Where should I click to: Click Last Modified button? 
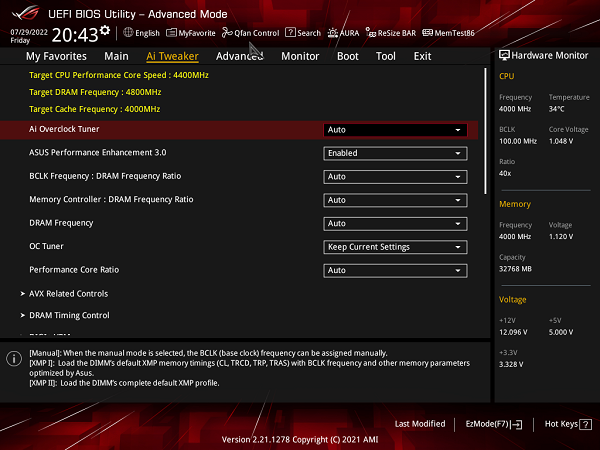click(x=420, y=424)
